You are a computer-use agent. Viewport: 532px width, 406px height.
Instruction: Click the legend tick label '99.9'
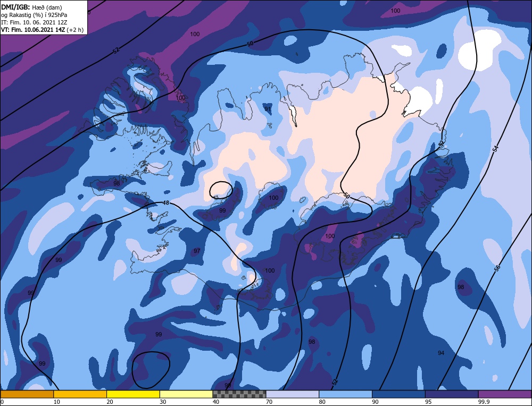[484, 402]
